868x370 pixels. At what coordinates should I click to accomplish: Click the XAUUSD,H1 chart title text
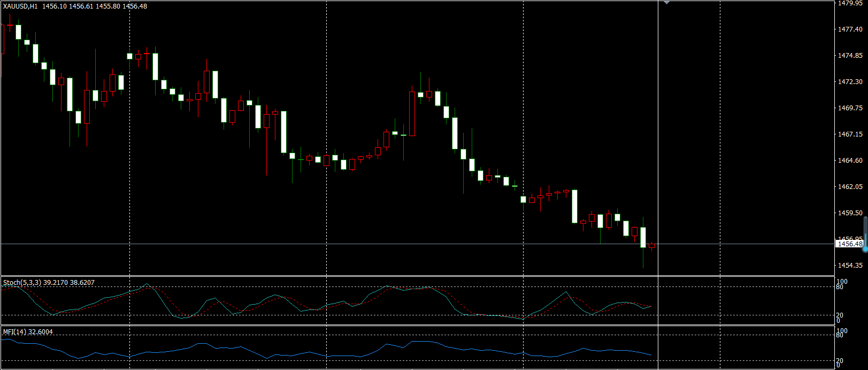click(x=20, y=6)
